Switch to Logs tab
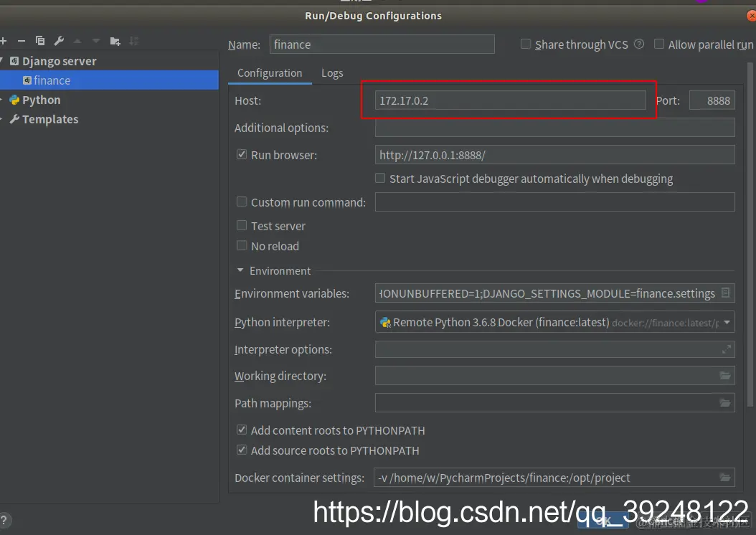The width and height of the screenshot is (756, 535). tap(332, 72)
